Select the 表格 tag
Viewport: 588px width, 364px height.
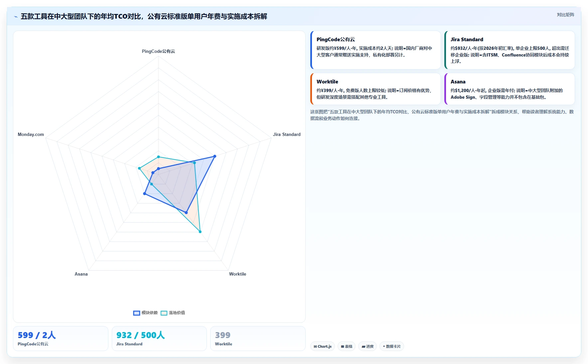point(347,346)
